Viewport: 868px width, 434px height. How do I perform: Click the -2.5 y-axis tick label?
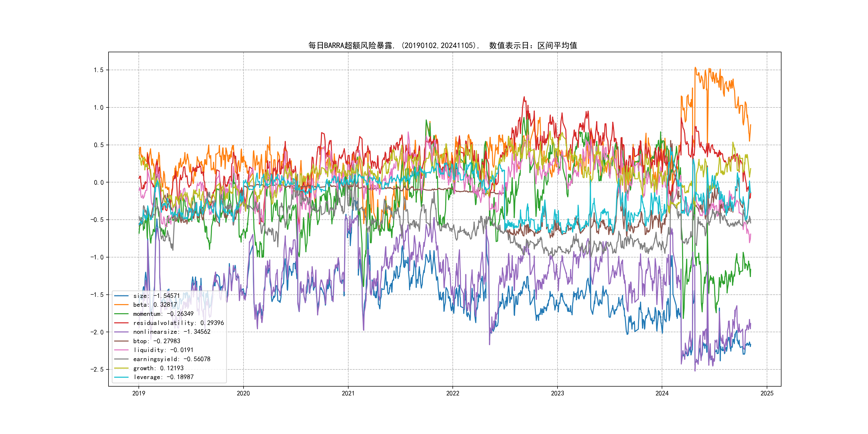(x=97, y=370)
